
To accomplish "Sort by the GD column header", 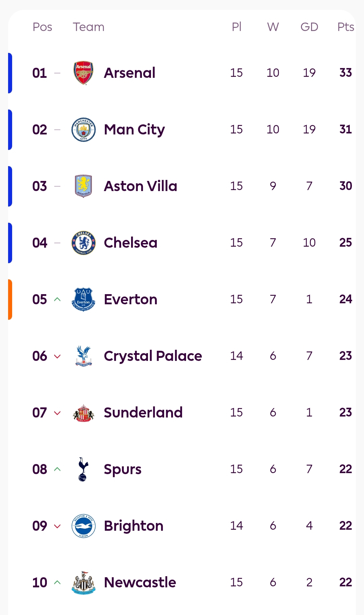I will click(309, 27).
